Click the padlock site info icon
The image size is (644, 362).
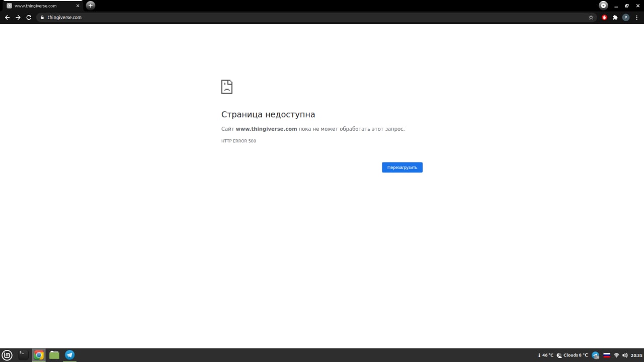click(x=43, y=17)
